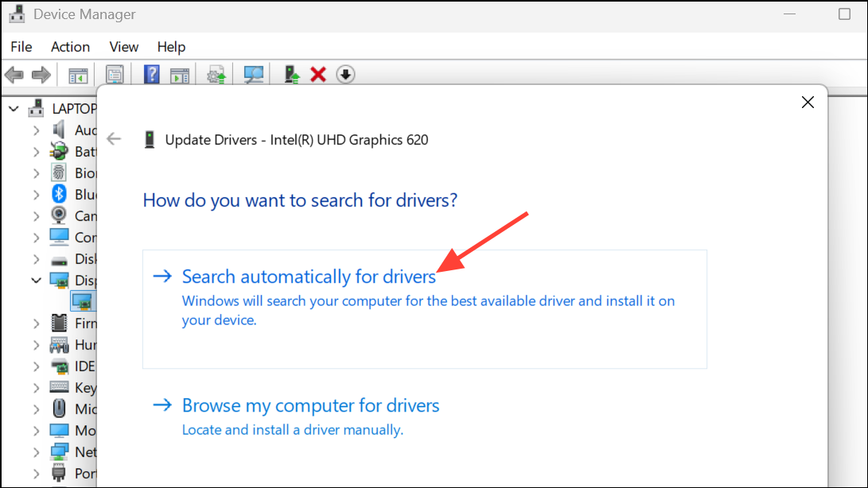This screenshot has width=868, height=488.
Task: Open the Action menu
Action: [x=70, y=47]
